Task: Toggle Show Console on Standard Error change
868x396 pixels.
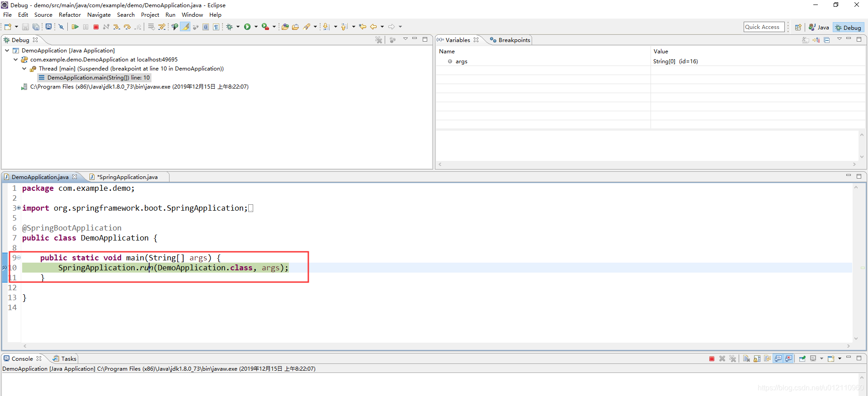Action: (x=788, y=358)
